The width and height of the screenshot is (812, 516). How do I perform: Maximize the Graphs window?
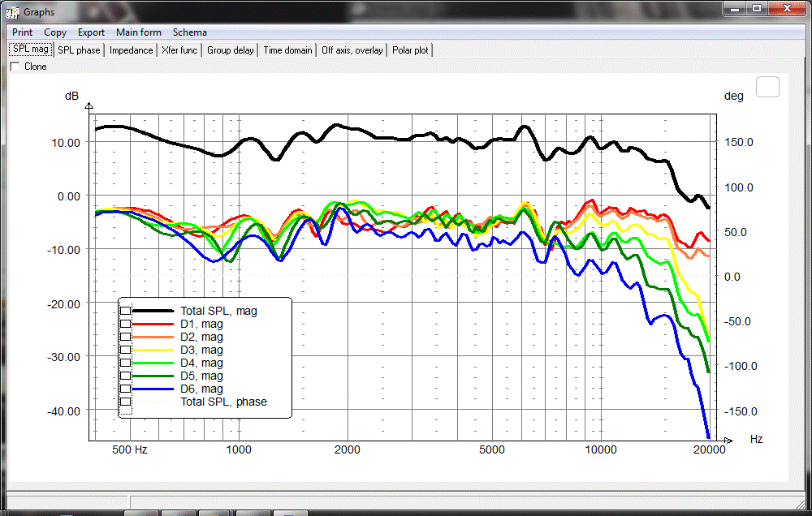click(x=757, y=8)
